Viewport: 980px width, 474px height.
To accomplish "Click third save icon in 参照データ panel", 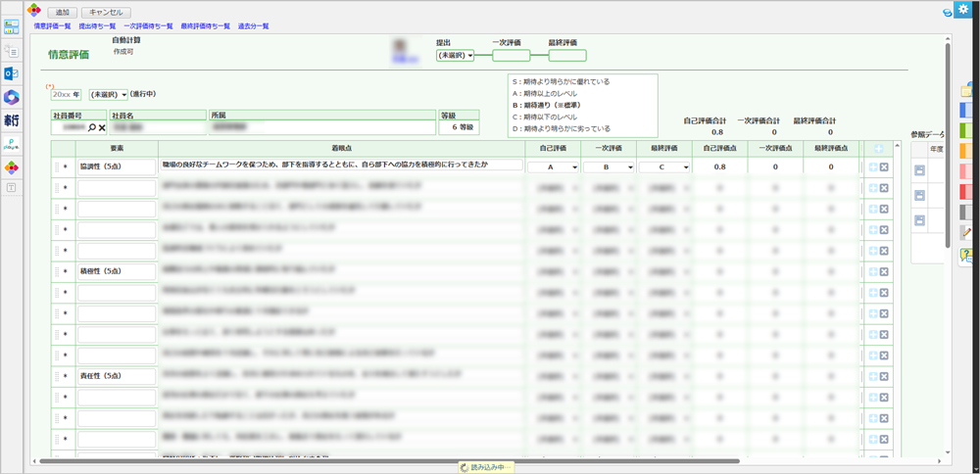I will [919, 219].
